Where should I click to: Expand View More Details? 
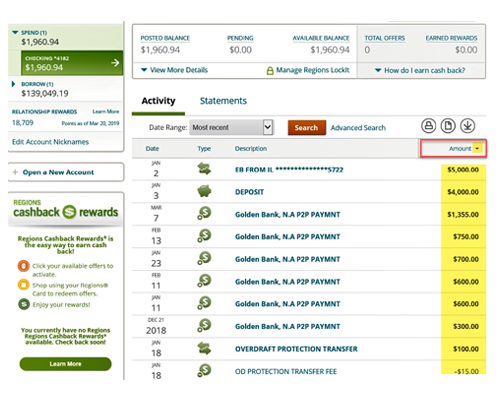(x=174, y=70)
